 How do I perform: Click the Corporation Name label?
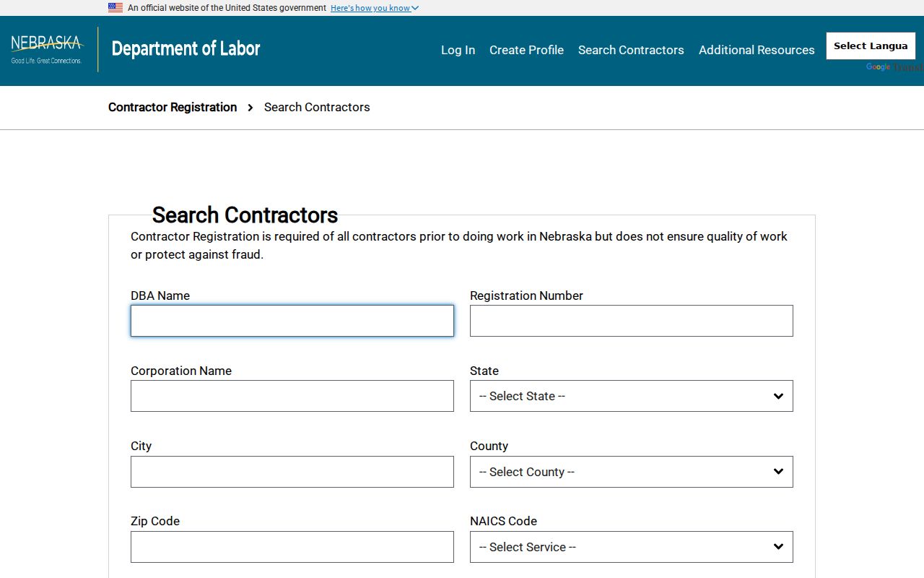coord(181,371)
